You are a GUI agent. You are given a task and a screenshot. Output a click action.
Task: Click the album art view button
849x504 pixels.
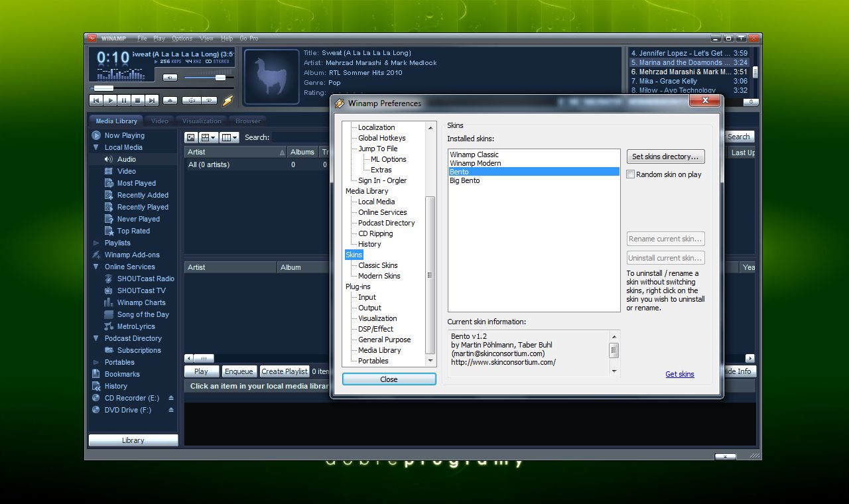191,137
